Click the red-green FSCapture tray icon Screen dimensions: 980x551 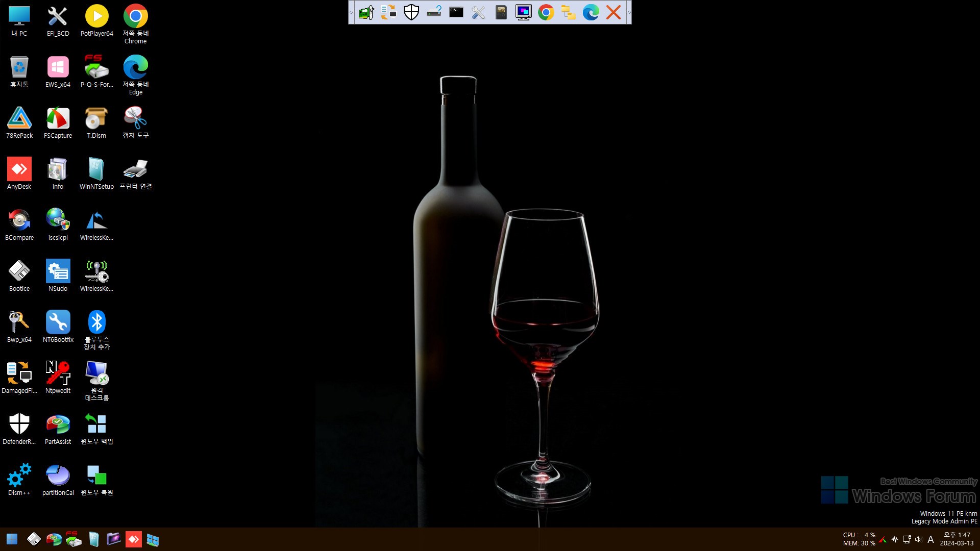pos(883,539)
